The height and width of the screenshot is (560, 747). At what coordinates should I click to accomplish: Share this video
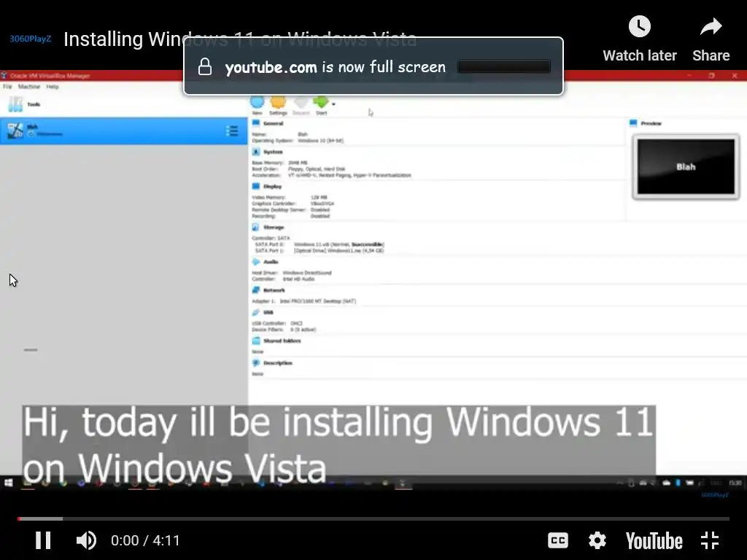(x=711, y=39)
